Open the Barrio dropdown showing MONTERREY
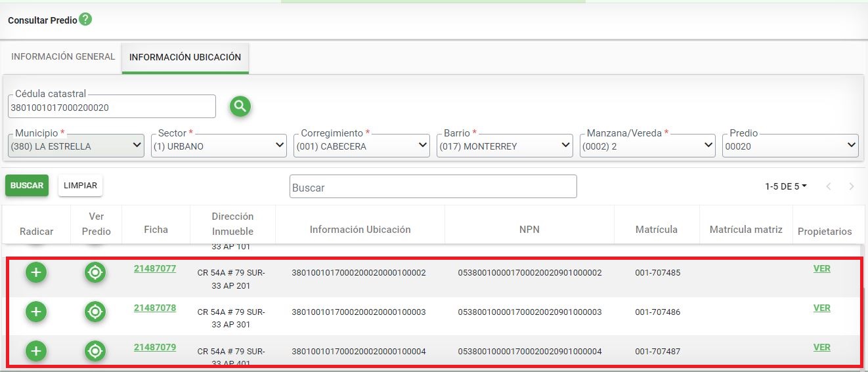Screen dimensions: 868x372 pyautogui.click(x=504, y=146)
